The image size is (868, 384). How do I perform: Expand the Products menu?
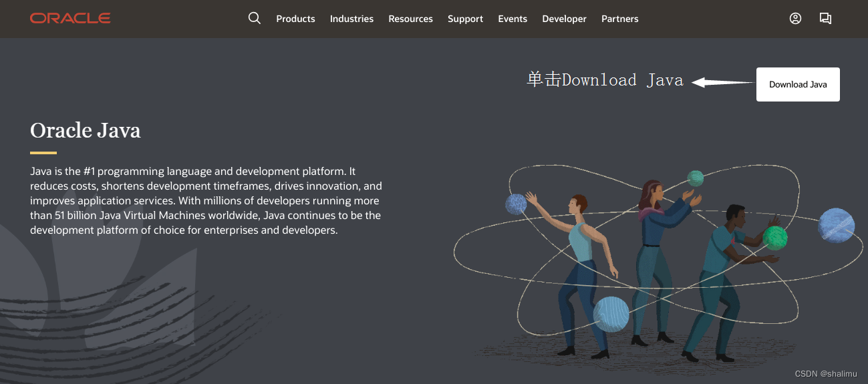pos(295,19)
